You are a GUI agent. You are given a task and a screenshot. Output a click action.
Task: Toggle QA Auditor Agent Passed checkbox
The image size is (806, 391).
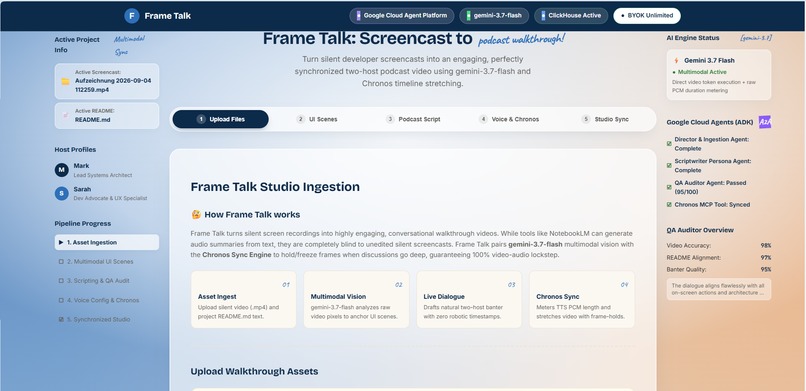click(x=669, y=187)
